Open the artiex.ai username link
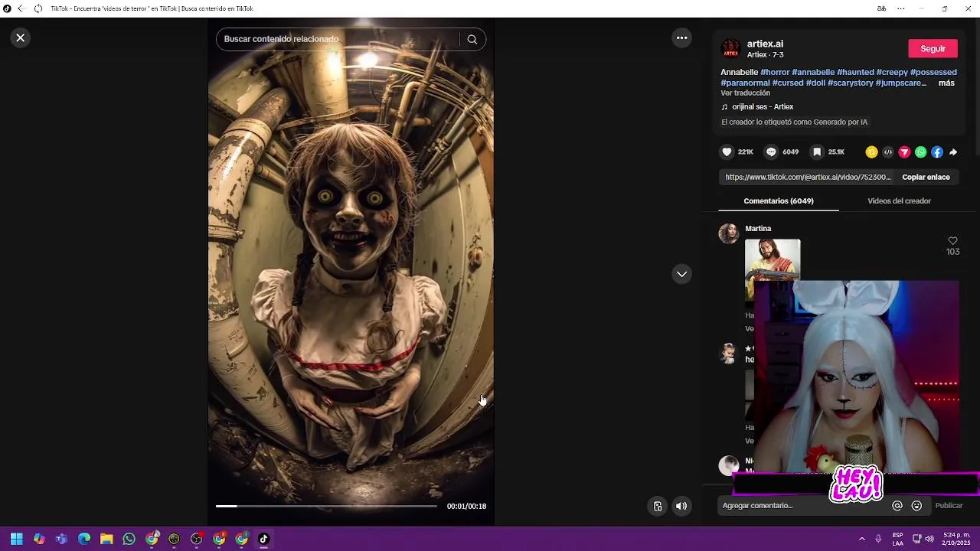This screenshot has height=551, width=980. click(x=765, y=44)
